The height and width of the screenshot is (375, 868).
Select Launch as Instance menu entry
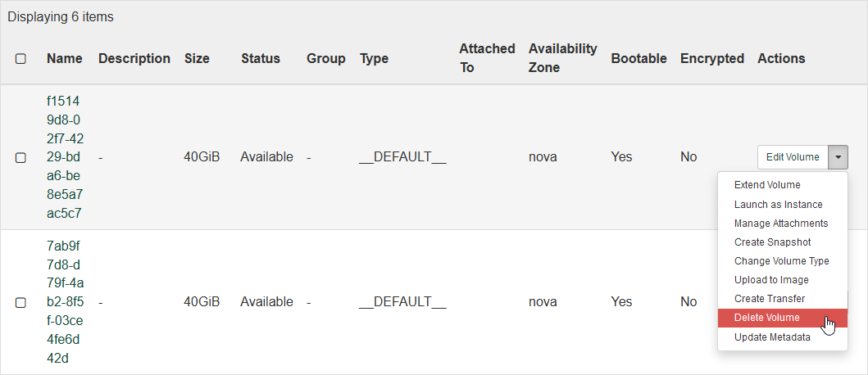pos(778,204)
